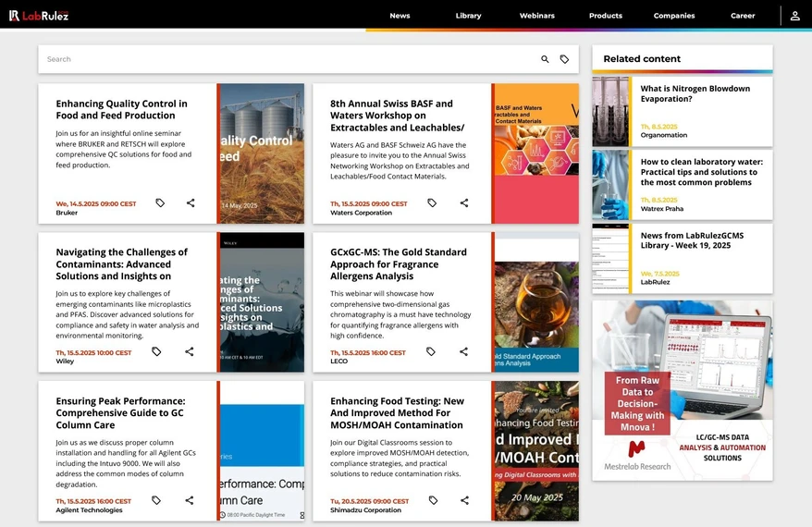
Task: Share the LECO GCxGC-MS webinar
Action: pos(463,351)
